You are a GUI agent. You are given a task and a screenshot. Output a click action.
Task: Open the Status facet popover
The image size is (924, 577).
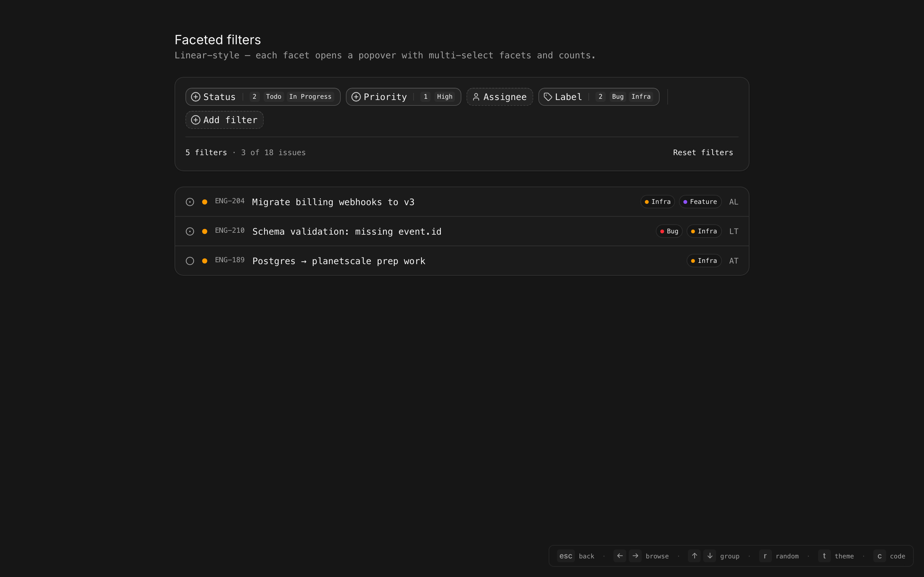[x=219, y=97]
